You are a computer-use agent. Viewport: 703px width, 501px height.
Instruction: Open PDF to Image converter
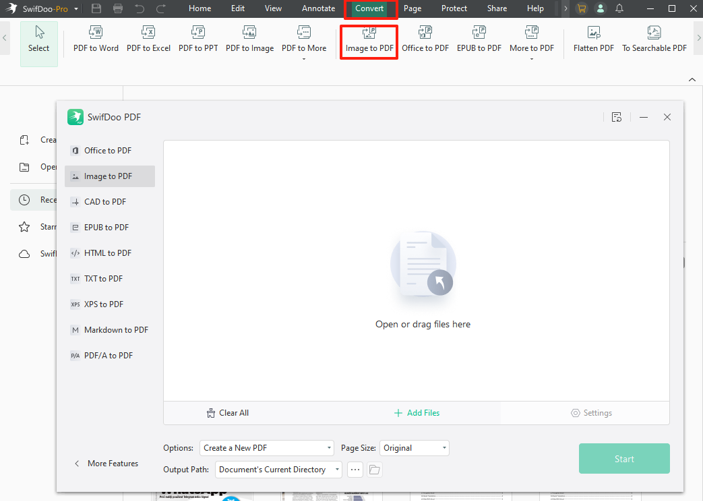click(x=249, y=39)
